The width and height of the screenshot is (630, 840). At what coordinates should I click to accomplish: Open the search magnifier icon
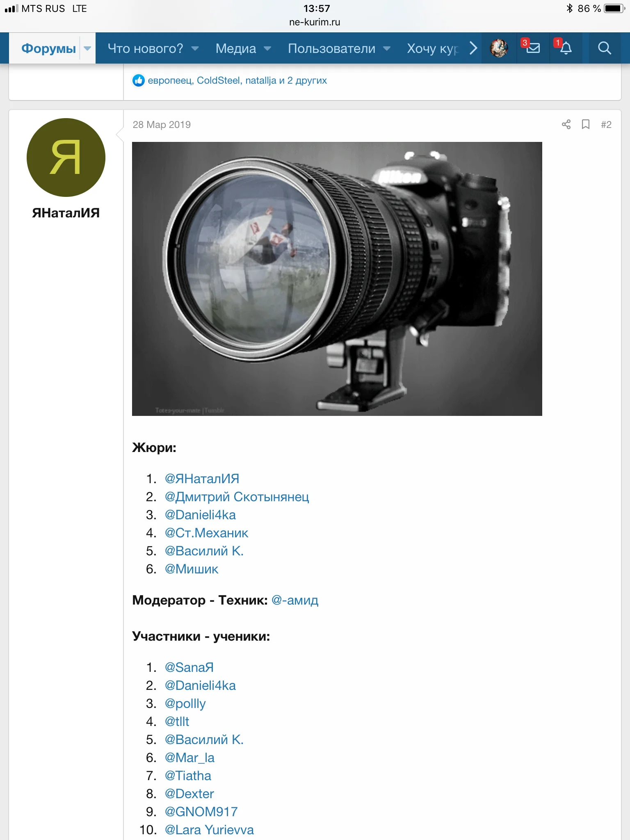[604, 48]
